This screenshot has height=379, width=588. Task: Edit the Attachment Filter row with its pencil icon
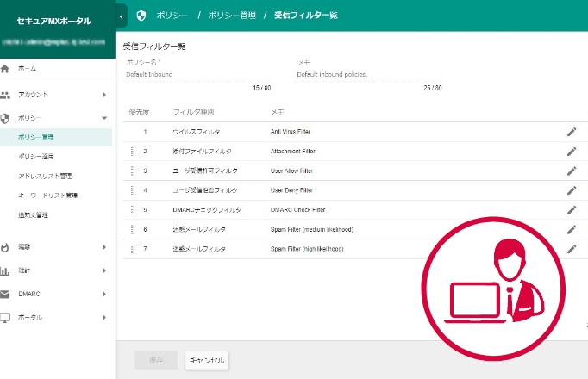coord(571,151)
